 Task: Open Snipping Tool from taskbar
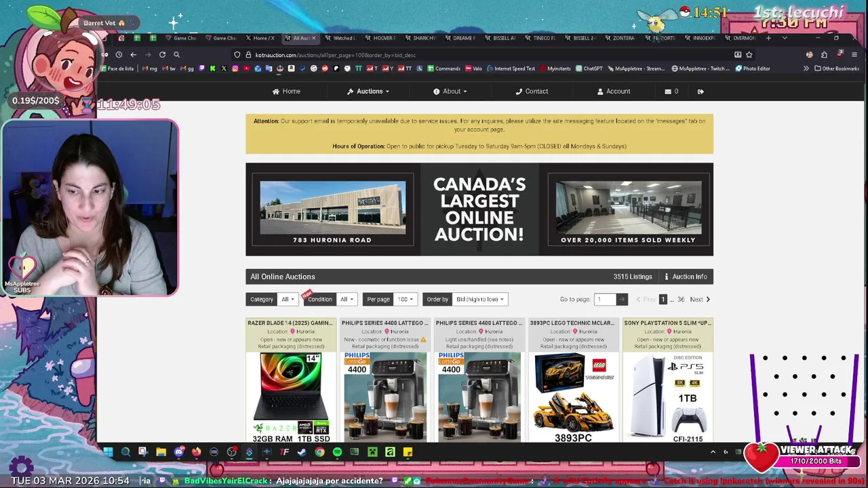coord(143,452)
